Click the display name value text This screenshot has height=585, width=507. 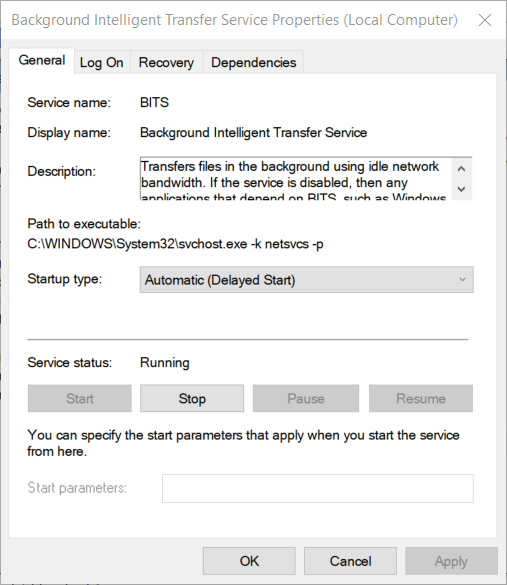(x=253, y=132)
